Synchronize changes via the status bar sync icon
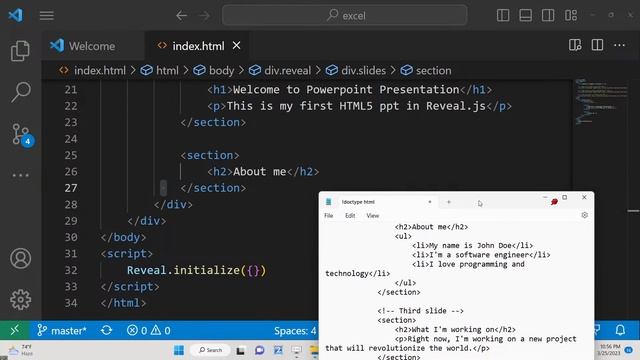 point(107,330)
